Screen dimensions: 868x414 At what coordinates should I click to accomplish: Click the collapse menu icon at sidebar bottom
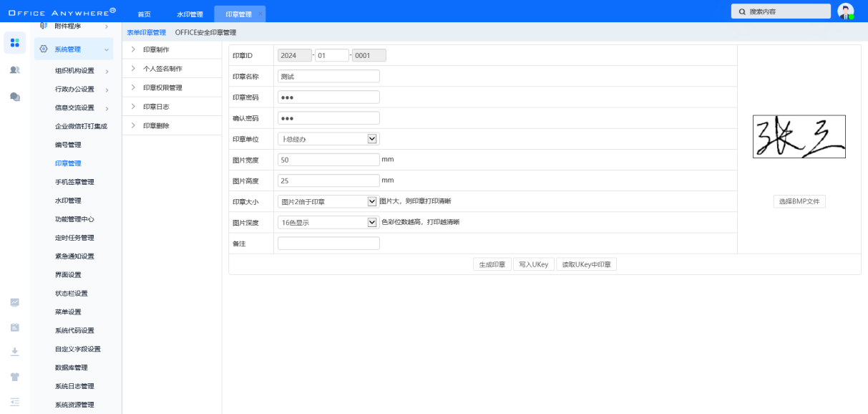coord(14,402)
